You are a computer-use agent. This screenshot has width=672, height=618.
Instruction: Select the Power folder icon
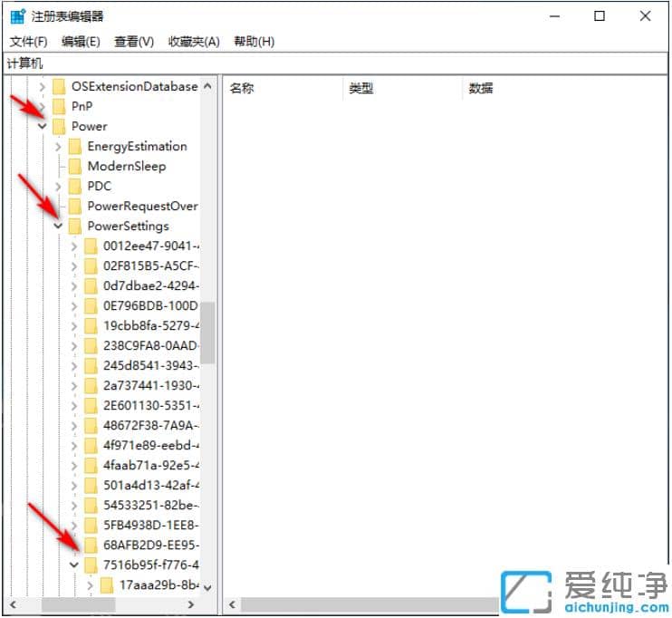(59, 126)
